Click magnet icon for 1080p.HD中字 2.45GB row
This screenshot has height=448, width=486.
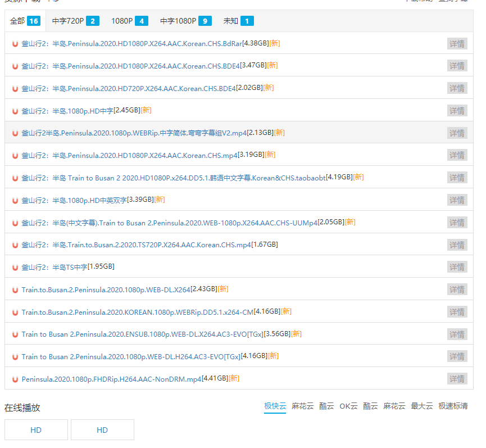click(15, 111)
